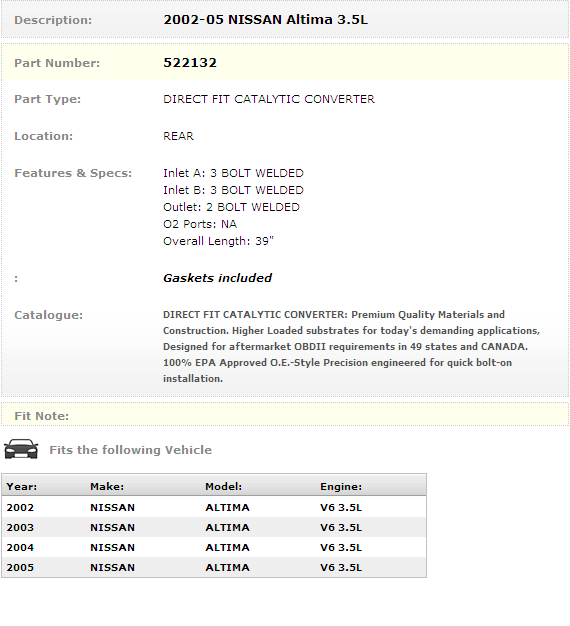Click the Engine column header
The height and width of the screenshot is (626, 570).
tap(341, 486)
